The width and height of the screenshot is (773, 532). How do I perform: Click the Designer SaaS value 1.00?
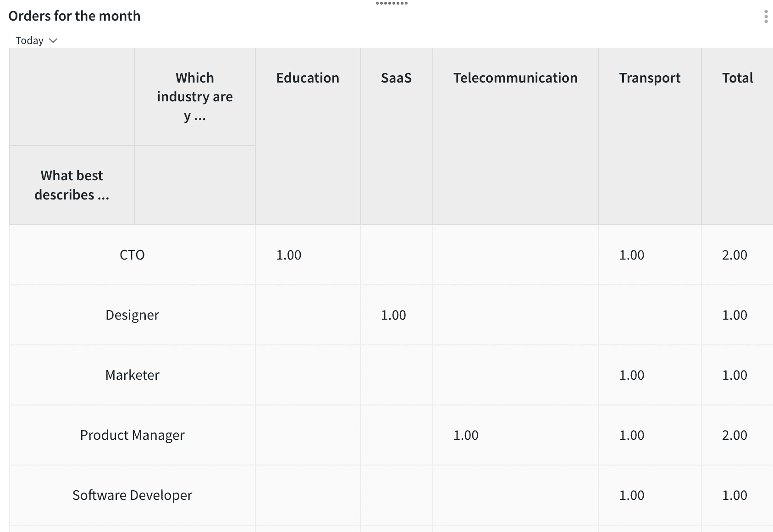click(393, 315)
